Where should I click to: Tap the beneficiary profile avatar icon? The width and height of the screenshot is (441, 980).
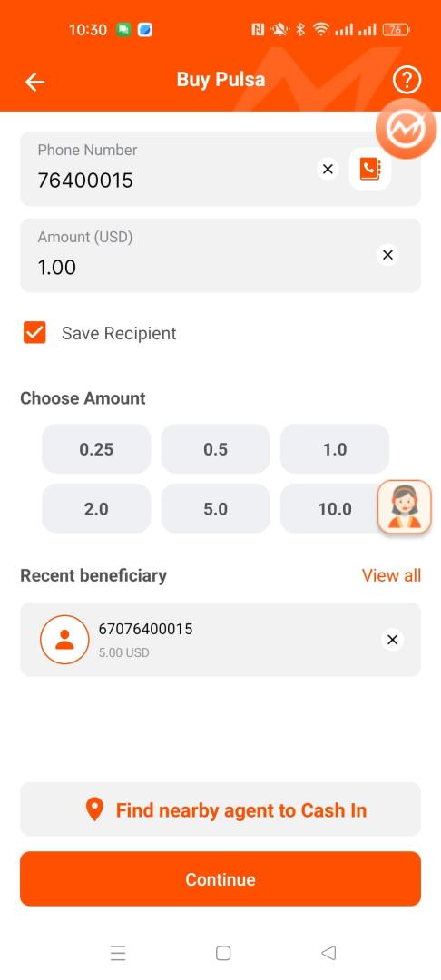[x=65, y=640]
